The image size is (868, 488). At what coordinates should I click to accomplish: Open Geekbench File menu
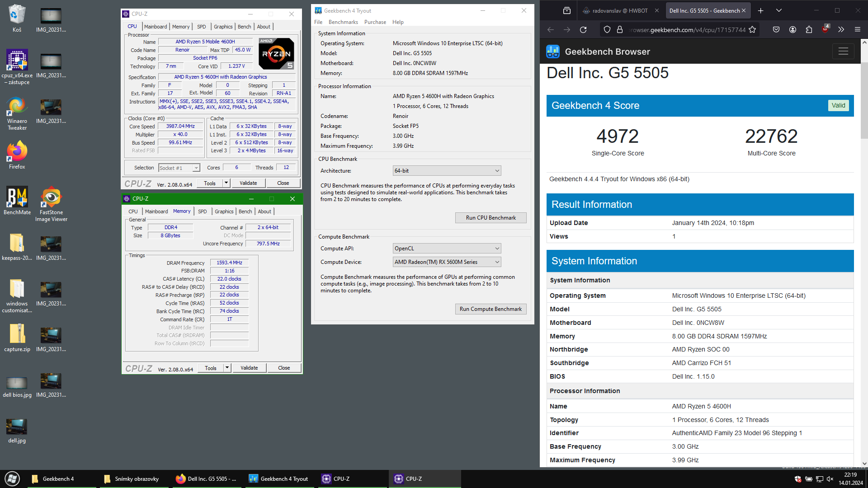pos(318,22)
